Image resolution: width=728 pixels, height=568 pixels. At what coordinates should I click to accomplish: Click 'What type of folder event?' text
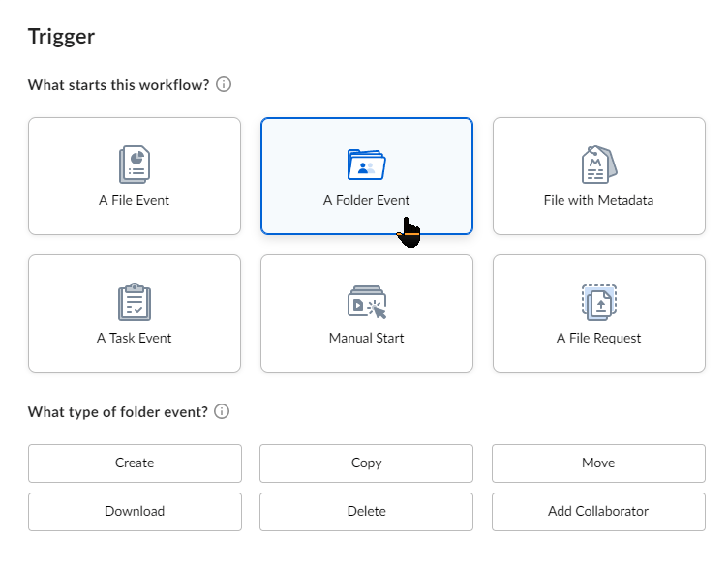coord(117,411)
